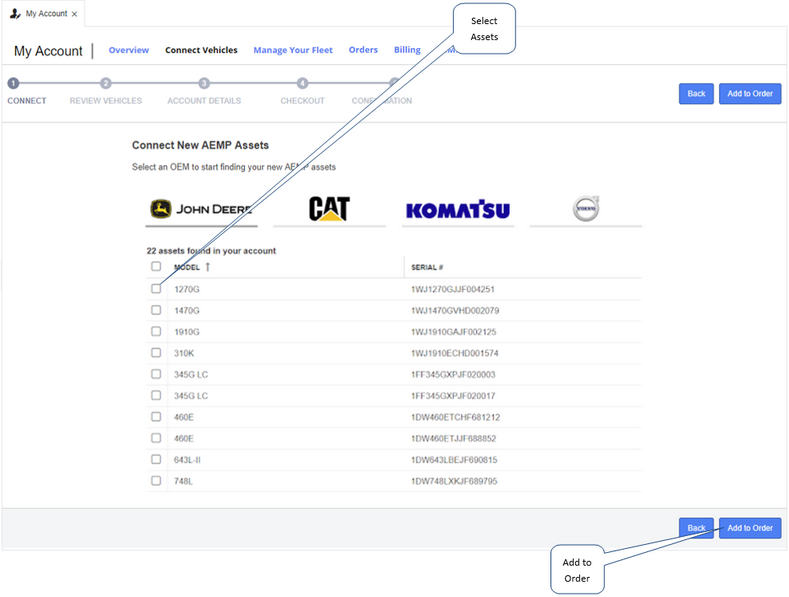The image size is (789, 597).
Task: Check the 345G LC checkbox for serial 1FF345GXPJF020003
Action: [156, 374]
